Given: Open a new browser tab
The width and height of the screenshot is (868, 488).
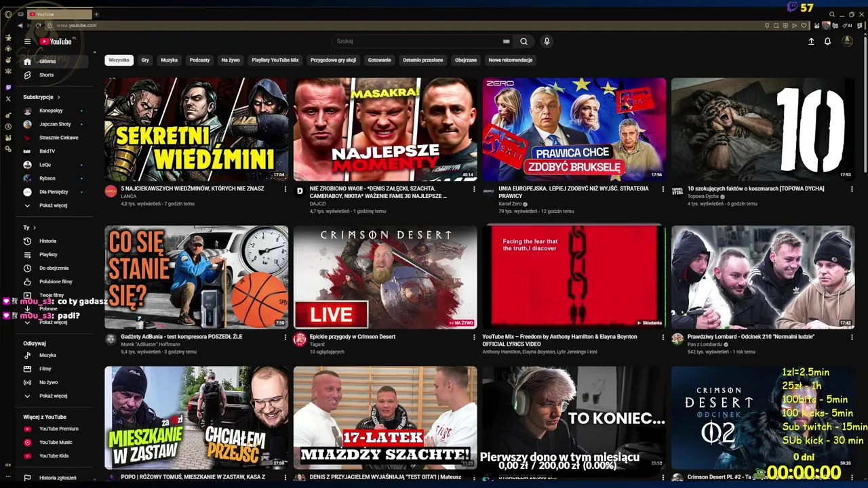Looking at the screenshot, I should (96, 14).
